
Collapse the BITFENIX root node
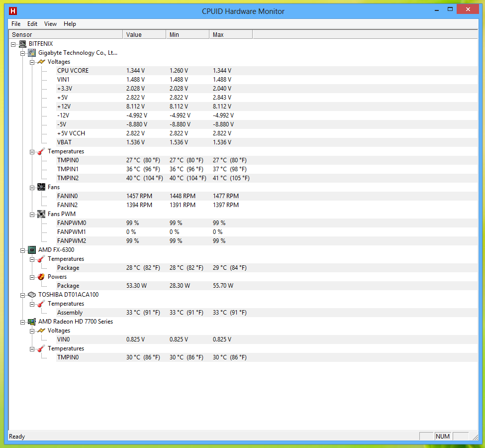(13, 44)
